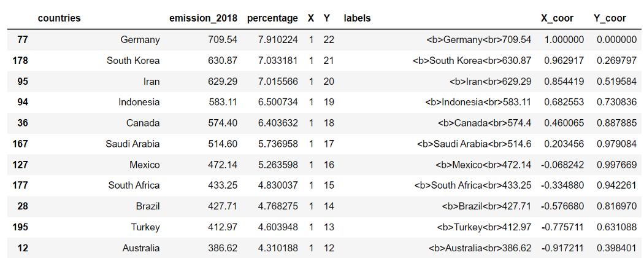
Task: Click the Canada label cell
Action: (485, 123)
